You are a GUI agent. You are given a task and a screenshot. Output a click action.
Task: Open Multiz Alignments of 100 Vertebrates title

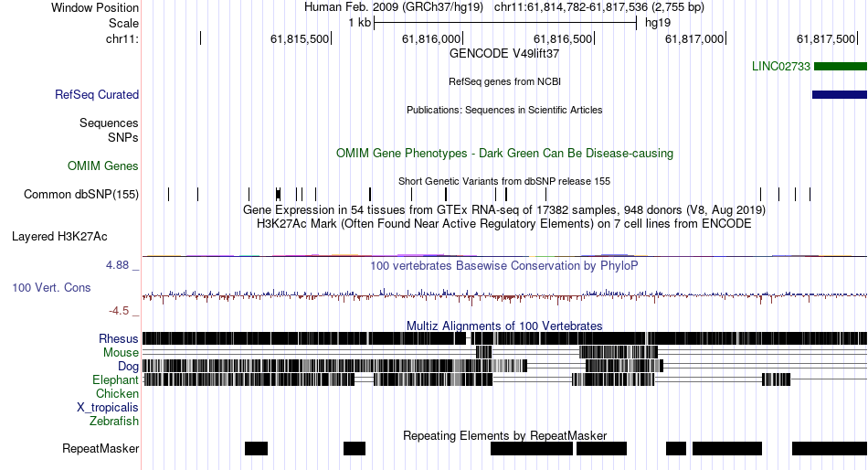pyautogui.click(x=504, y=326)
